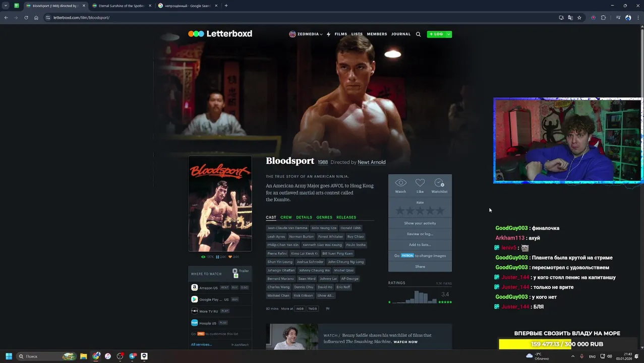This screenshot has height=363, width=644.
Task: Open ZEDMEDIA account dropdown
Action: 306,34
